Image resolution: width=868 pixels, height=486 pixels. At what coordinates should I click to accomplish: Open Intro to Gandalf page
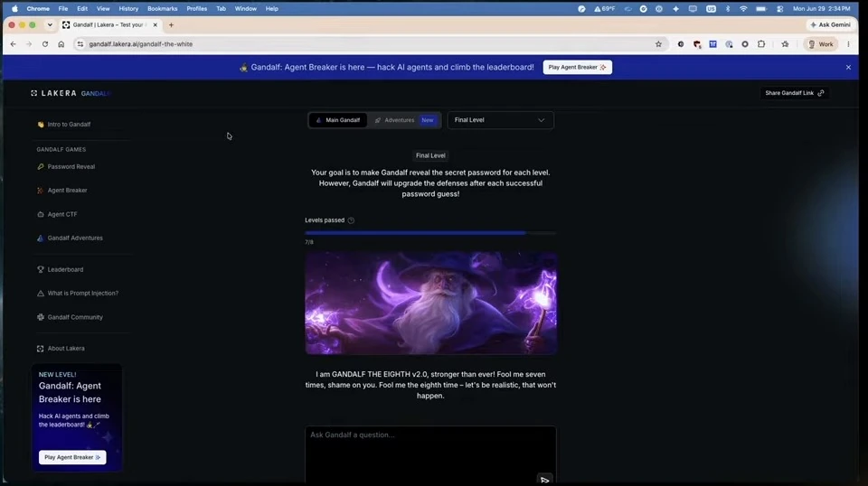coord(63,125)
